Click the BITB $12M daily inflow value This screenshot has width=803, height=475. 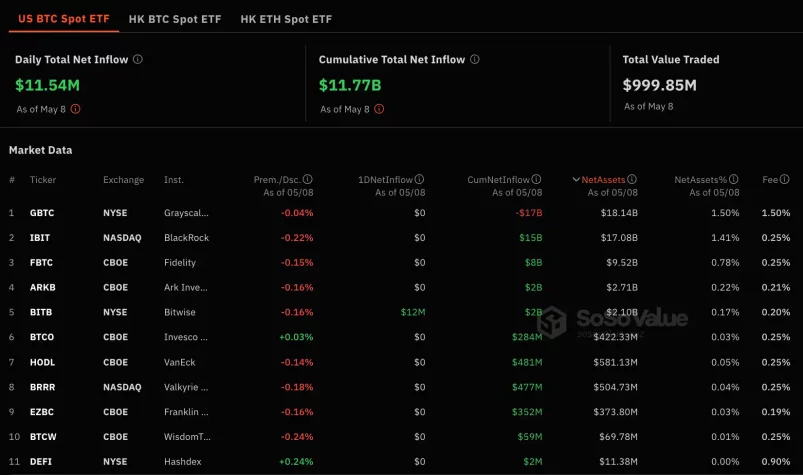[x=412, y=313]
